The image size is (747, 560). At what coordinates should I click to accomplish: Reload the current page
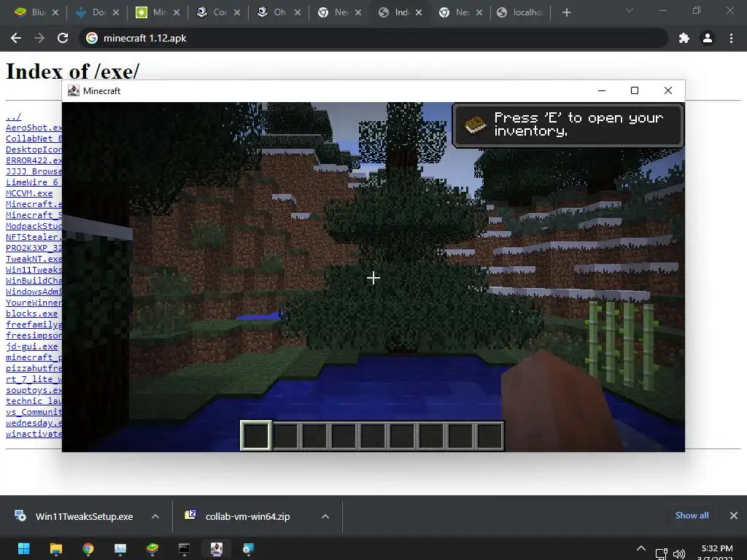(63, 38)
